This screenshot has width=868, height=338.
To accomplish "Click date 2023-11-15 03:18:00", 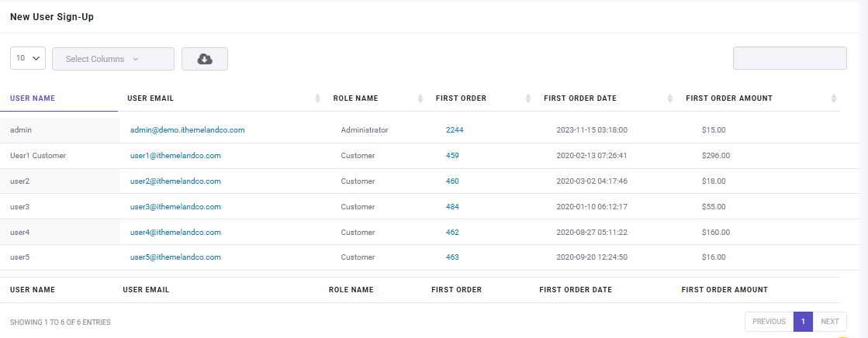I will 592,130.
